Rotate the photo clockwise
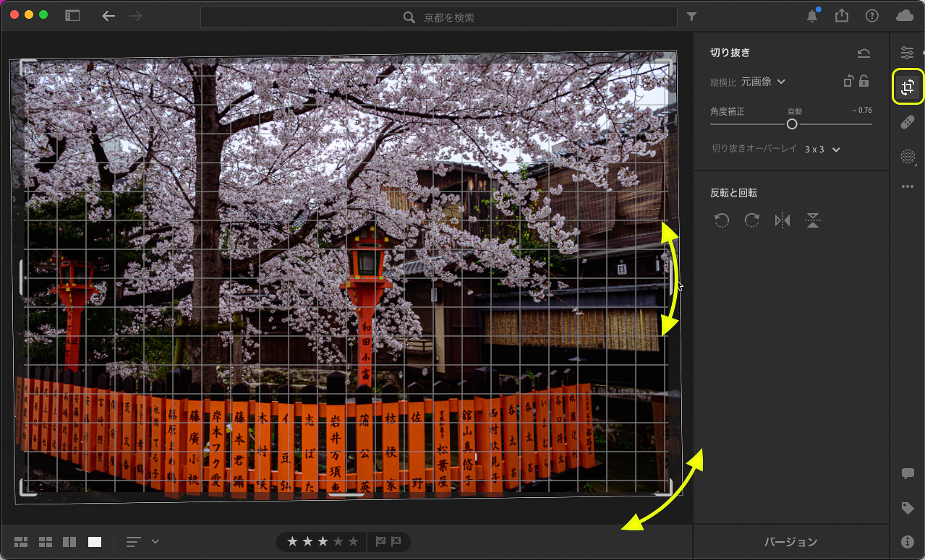The height and width of the screenshot is (560, 925). 751,220
